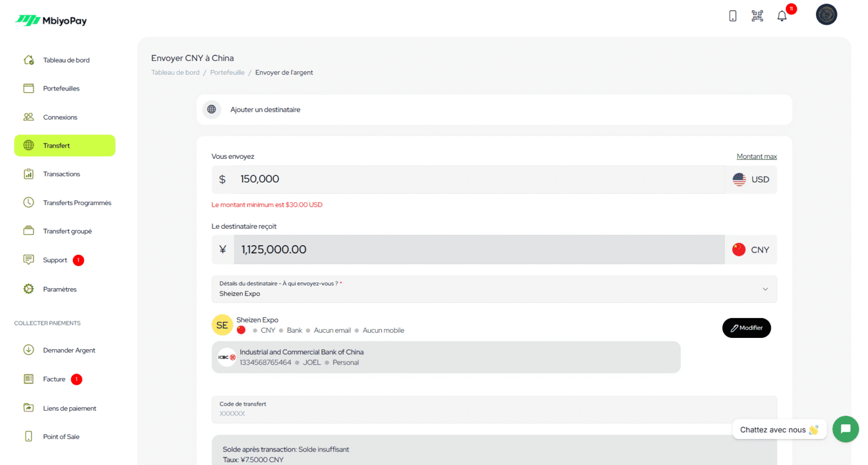Click the ICBC bank logo icon
Screen dimensions: 868x465
227,357
